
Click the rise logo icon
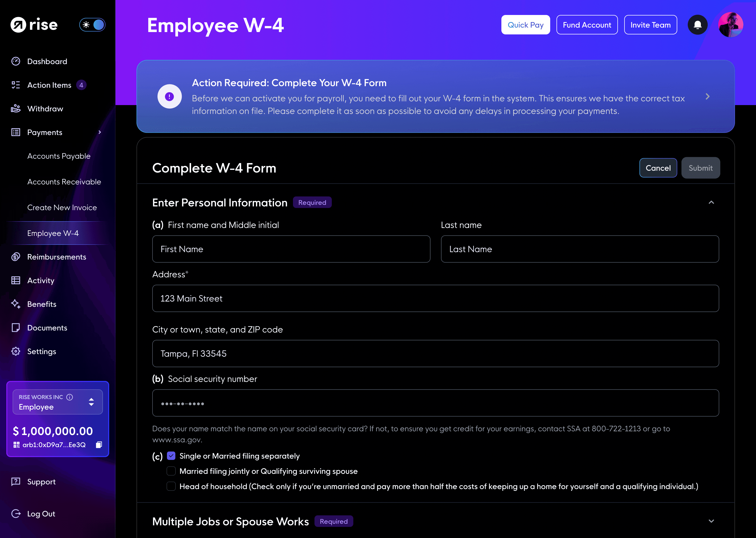click(18, 25)
